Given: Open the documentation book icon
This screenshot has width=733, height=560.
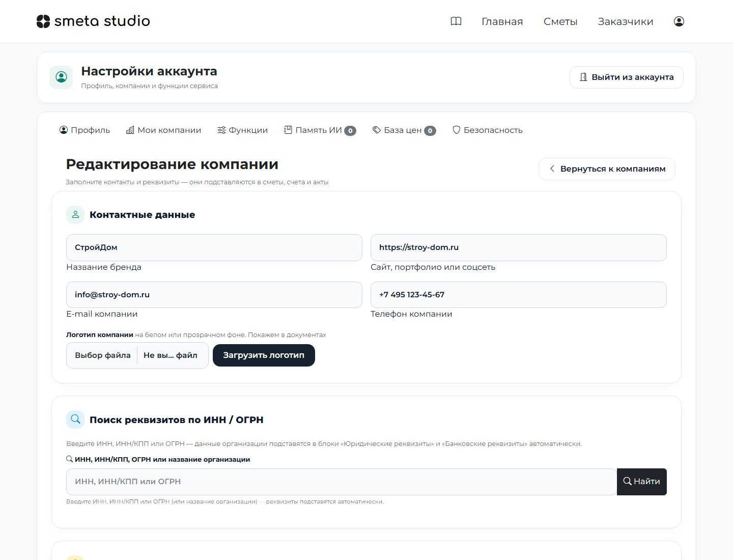Looking at the screenshot, I should coord(456,21).
